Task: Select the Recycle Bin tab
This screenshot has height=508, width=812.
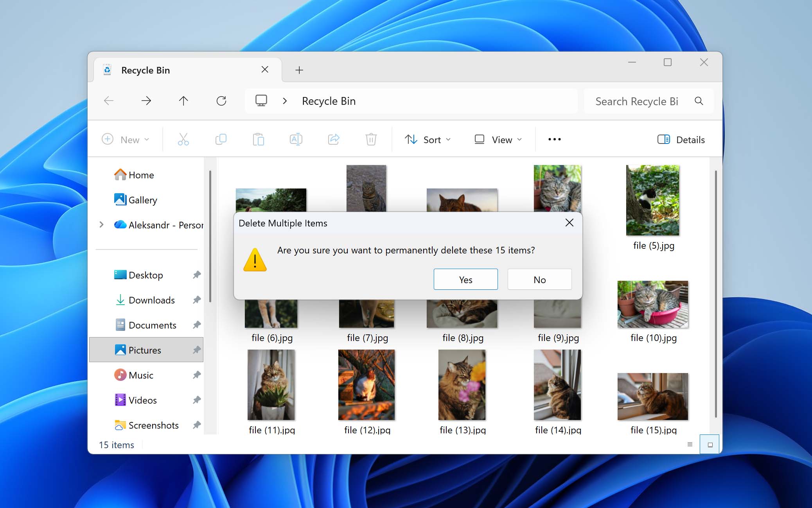Action: 146,70
